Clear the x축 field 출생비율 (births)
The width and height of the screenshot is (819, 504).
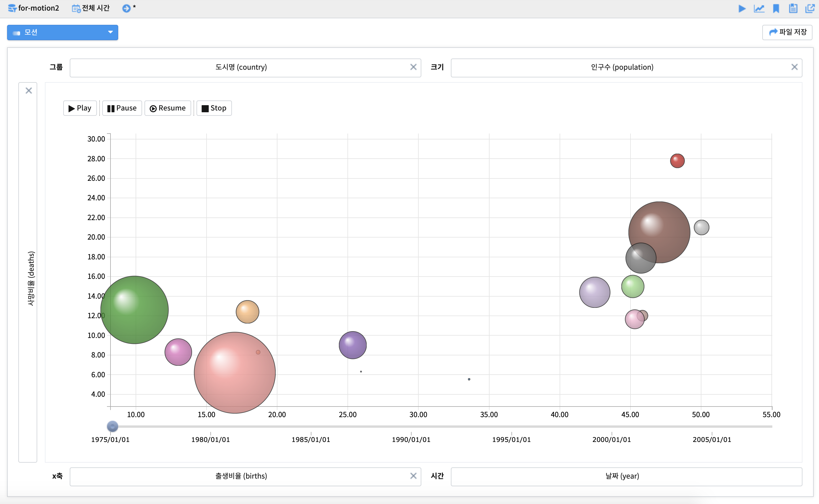click(413, 476)
